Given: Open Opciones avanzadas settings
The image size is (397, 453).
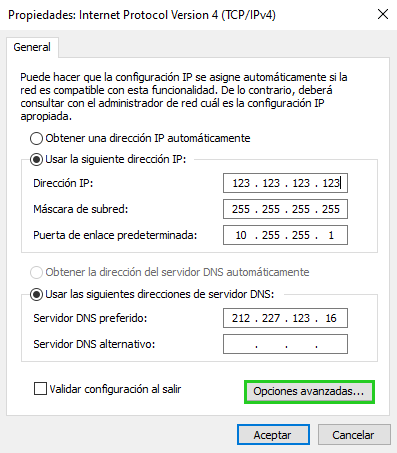Looking at the screenshot, I should tap(309, 392).
